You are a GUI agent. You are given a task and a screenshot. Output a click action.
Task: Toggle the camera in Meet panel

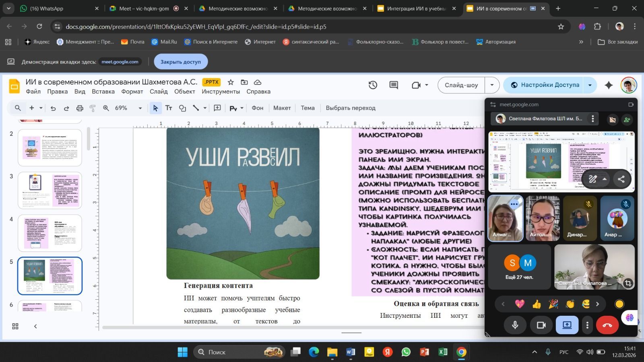pos(541,325)
